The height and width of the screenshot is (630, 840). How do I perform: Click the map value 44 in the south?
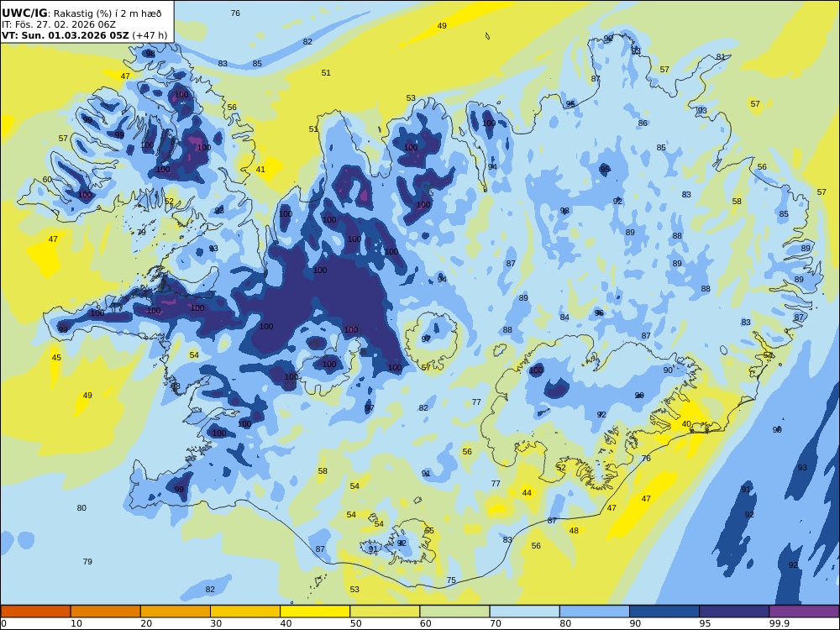(528, 493)
